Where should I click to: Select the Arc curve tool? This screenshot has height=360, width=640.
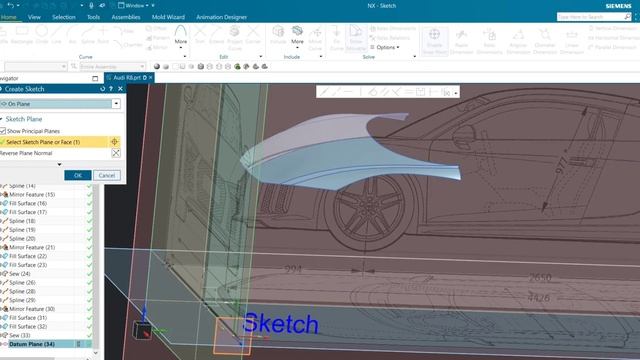click(72, 35)
